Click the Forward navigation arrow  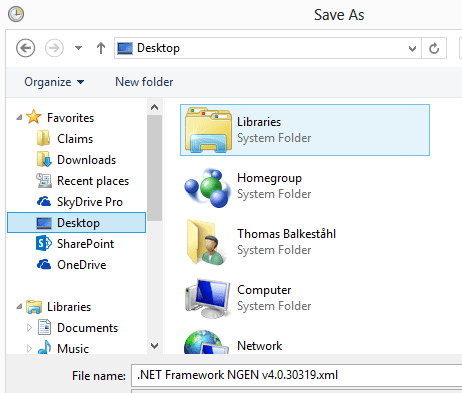pyautogui.click(x=54, y=48)
